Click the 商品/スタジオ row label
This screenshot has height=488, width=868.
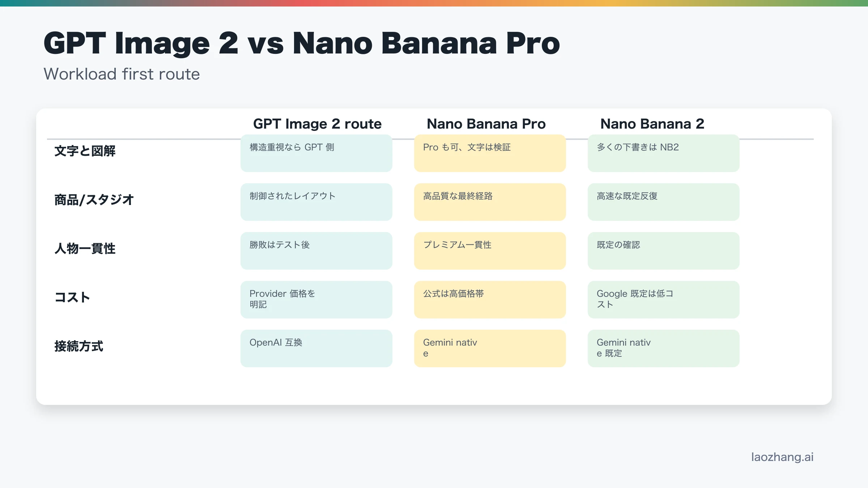(x=94, y=200)
